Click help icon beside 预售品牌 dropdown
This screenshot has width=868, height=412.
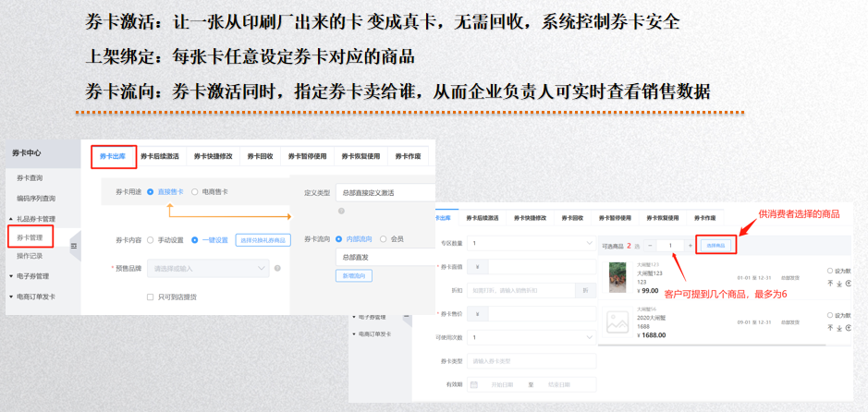(277, 269)
